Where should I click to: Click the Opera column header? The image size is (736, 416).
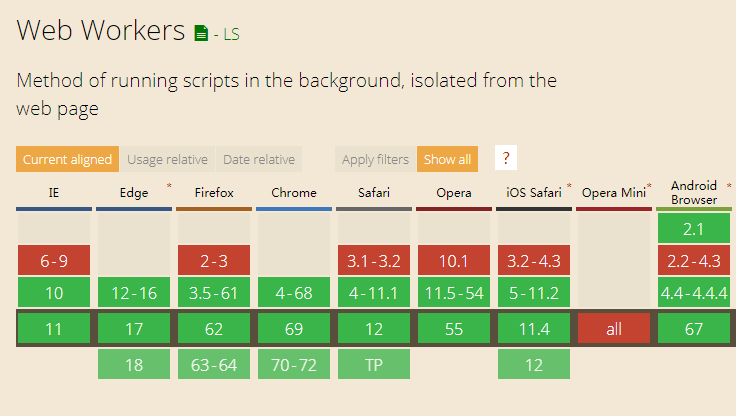click(x=454, y=193)
